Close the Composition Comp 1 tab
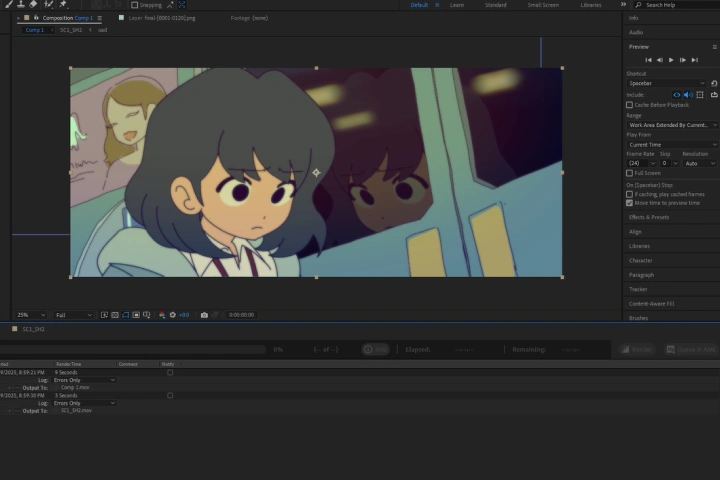720x480 pixels. (18, 18)
